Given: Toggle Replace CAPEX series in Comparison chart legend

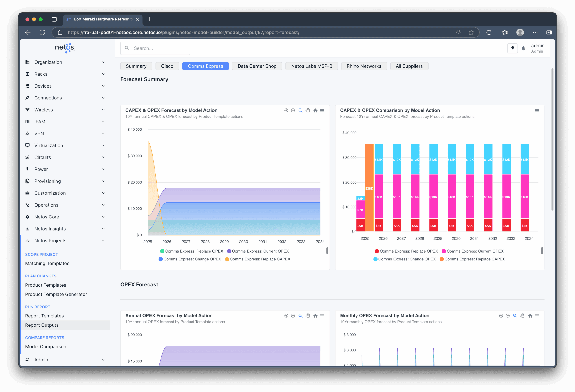Looking at the screenshot, I should [472, 259].
